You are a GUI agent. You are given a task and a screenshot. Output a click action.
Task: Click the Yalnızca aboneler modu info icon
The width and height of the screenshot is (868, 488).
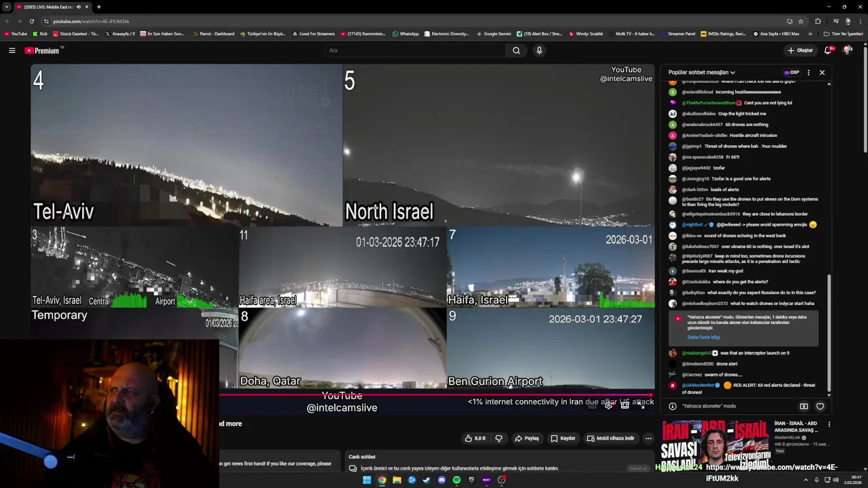tap(672, 406)
